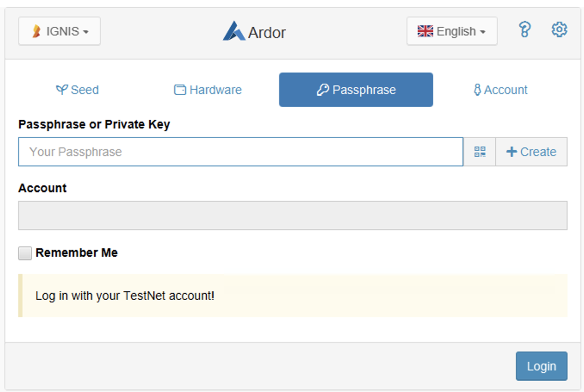Focus the Your Passphrase input field

240,152
